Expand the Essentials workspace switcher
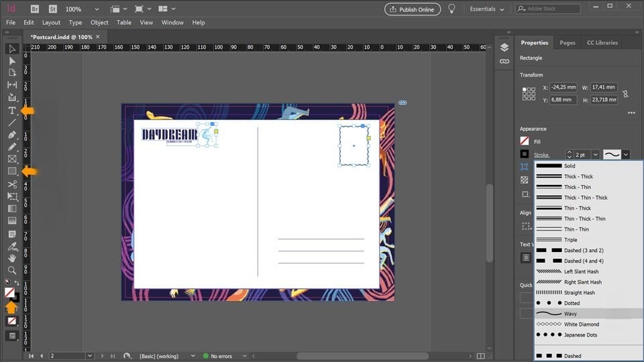Viewport: 644px width, 362px height. (487, 9)
